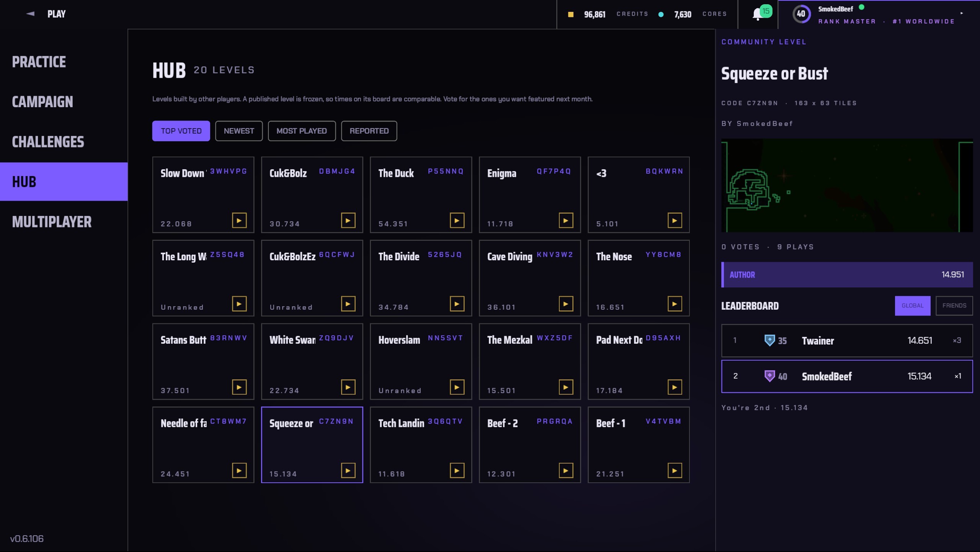Click the time 12.301 on Beef - 2
The image size is (980, 552).
click(x=501, y=474)
